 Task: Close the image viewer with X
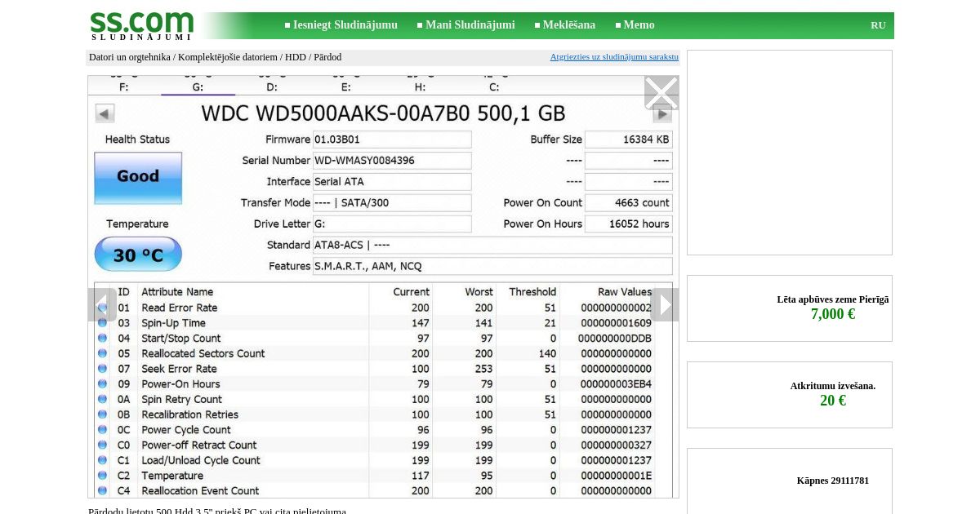pyautogui.click(x=661, y=93)
